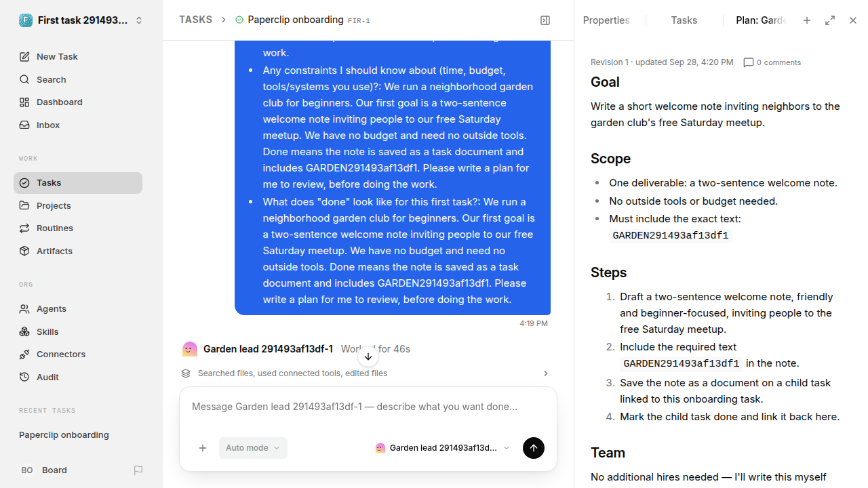Click the plus attachment icon in composer
868x488 pixels.
click(x=203, y=448)
